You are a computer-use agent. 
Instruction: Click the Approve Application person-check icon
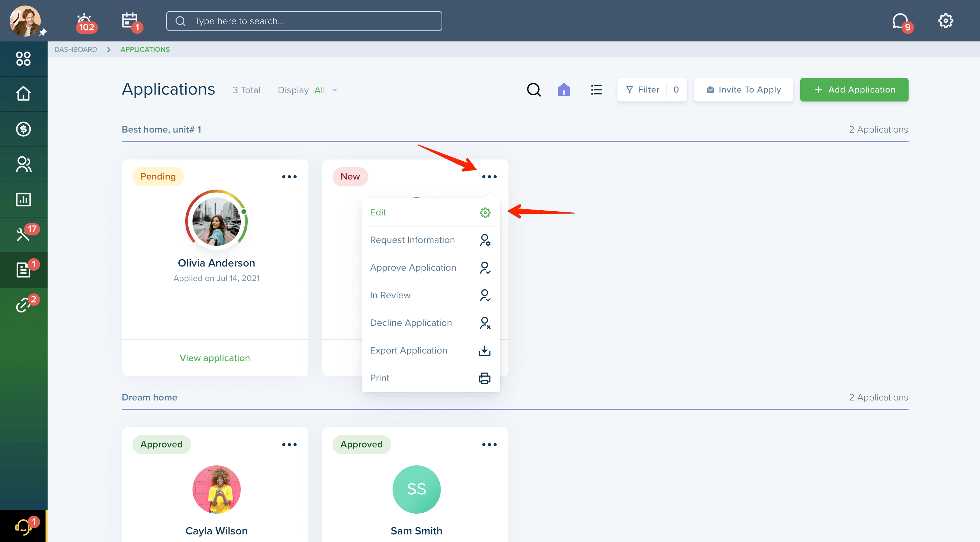tap(485, 268)
